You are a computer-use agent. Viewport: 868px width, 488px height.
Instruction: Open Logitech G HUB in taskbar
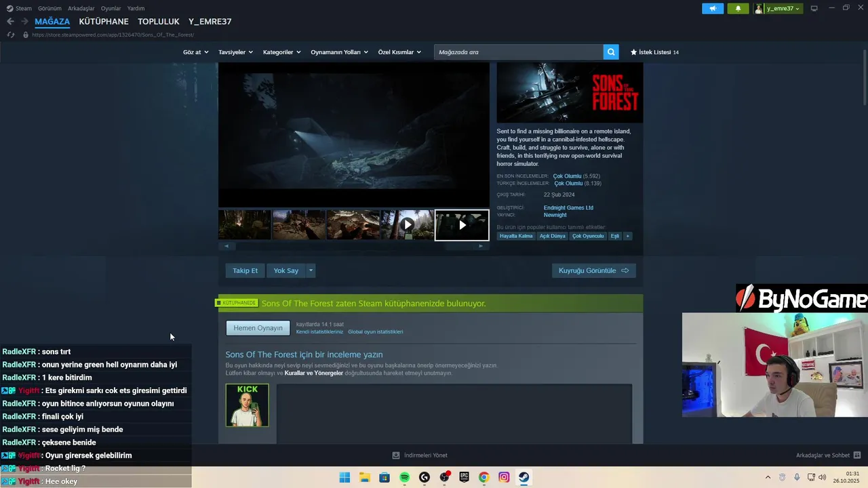(x=425, y=477)
